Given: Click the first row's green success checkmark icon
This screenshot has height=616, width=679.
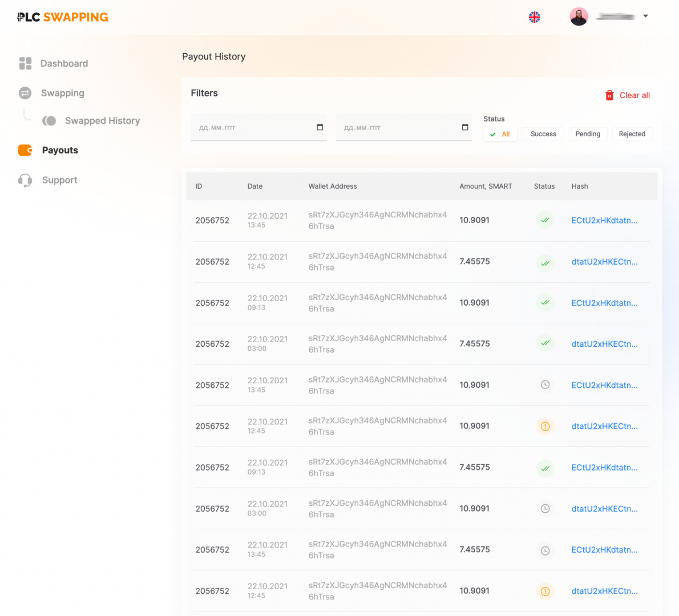Looking at the screenshot, I should click(545, 220).
